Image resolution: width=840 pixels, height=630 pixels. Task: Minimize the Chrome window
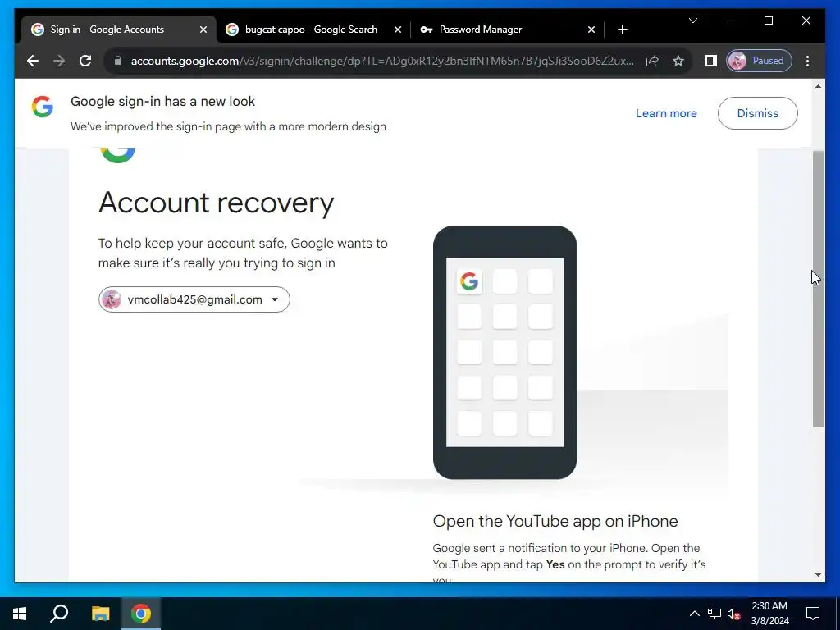pos(731,21)
